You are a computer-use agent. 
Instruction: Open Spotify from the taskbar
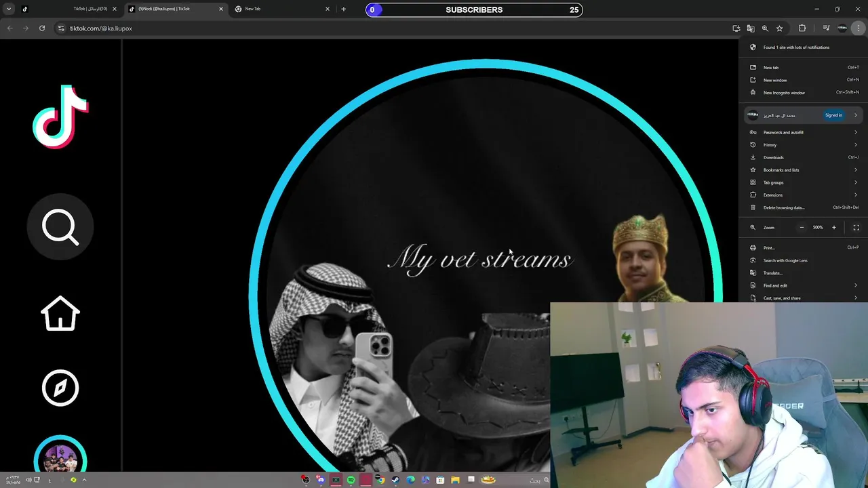pos(351,480)
